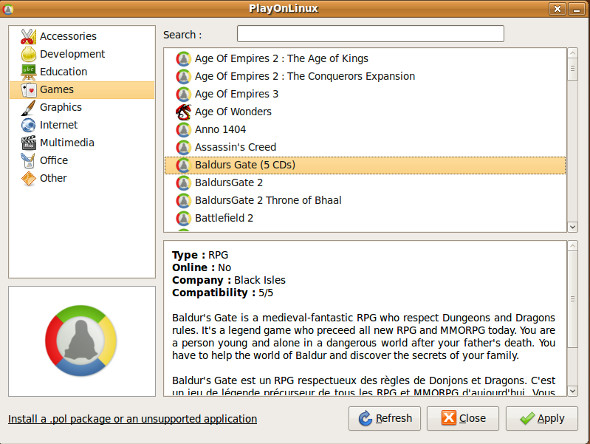Image resolution: width=590 pixels, height=444 pixels.
Task: Click icon beside Baldurs Gate (5 CDs)
Action: pos(183,165)
